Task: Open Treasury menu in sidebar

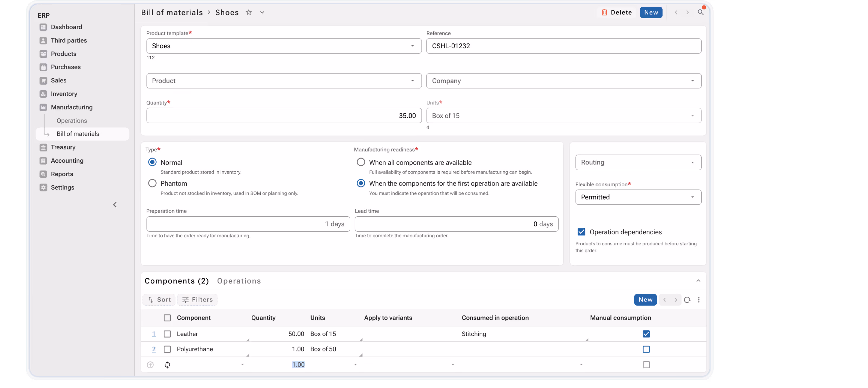Action: [x=63, y=147]
